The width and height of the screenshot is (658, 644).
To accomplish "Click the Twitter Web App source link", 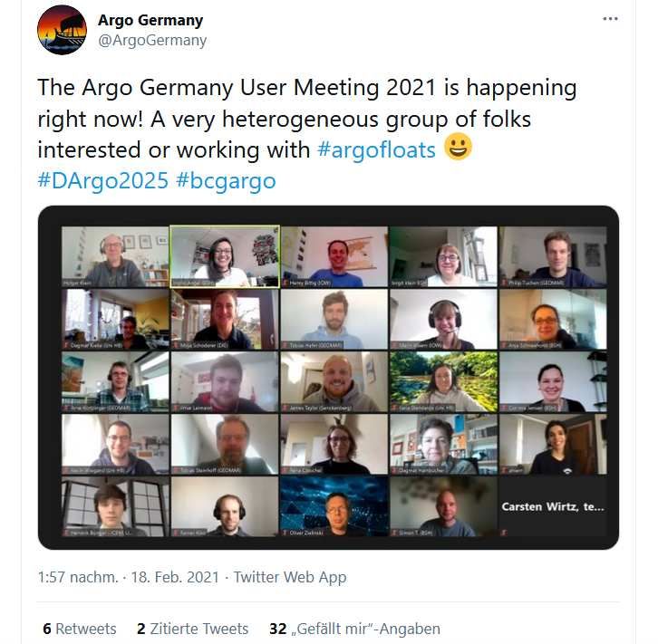I will click(x=290, y=577).
